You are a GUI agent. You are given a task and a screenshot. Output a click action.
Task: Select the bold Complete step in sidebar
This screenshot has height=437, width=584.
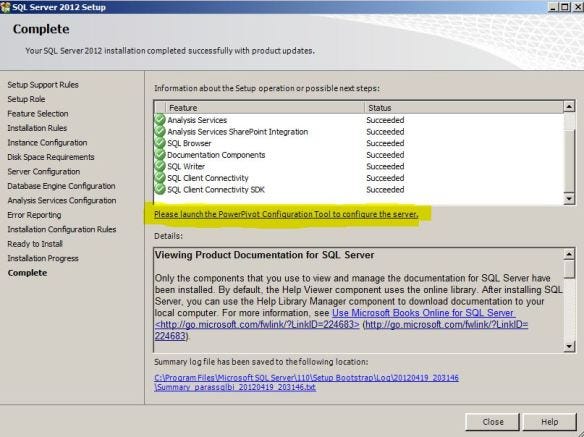[27, 273]
